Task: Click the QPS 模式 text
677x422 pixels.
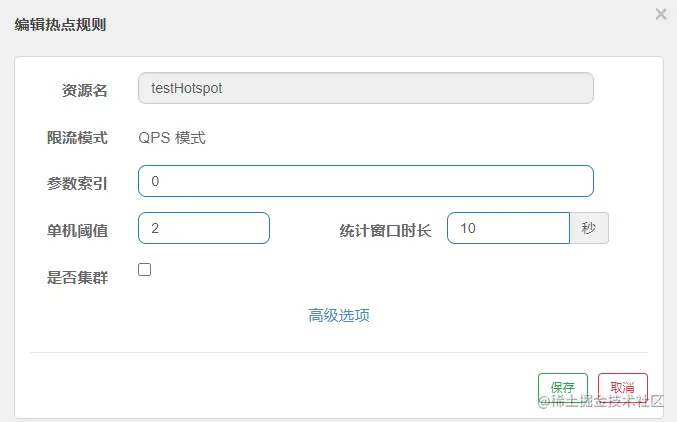Action: (x=172, y=138)
